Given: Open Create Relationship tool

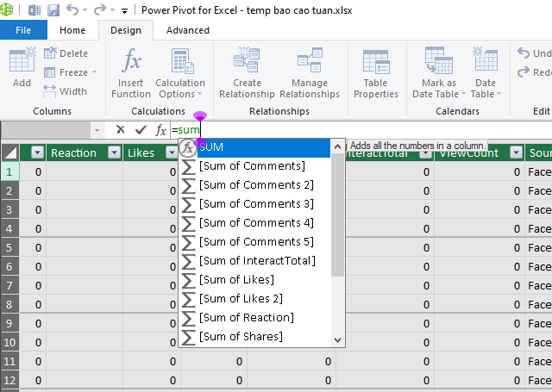Looking at the screenshot, I should tap(247, 72).
